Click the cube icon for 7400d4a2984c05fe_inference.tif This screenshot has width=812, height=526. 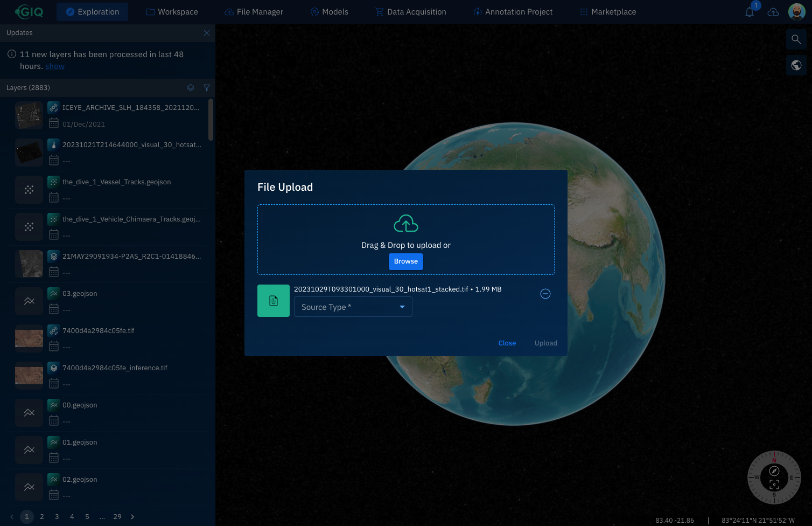[x=53, y=368]
